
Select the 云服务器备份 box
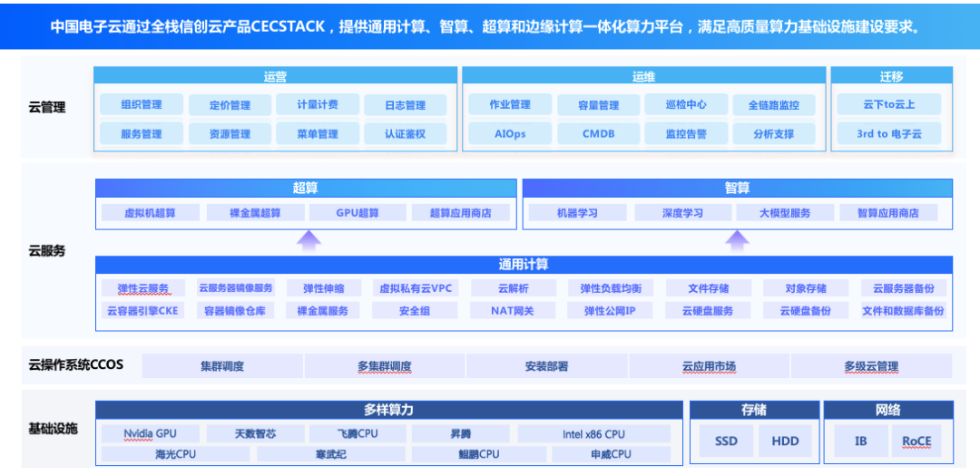tap(903, 288)
